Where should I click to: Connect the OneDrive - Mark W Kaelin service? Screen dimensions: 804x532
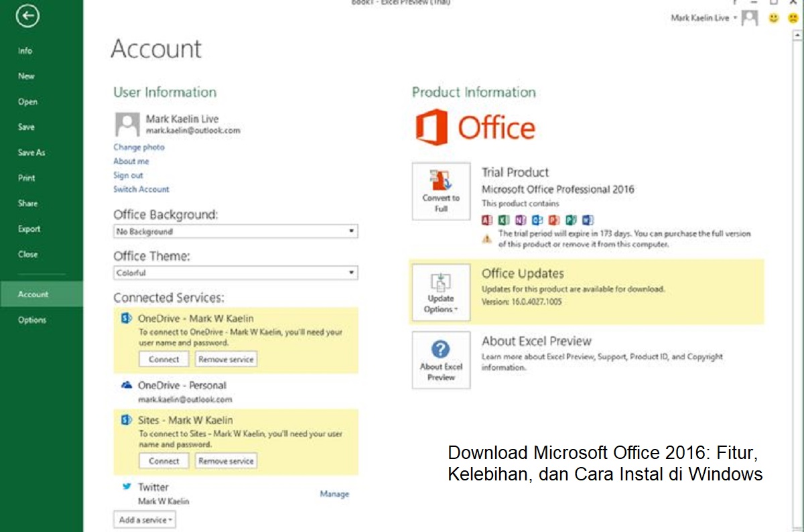(x=163, y=358)
